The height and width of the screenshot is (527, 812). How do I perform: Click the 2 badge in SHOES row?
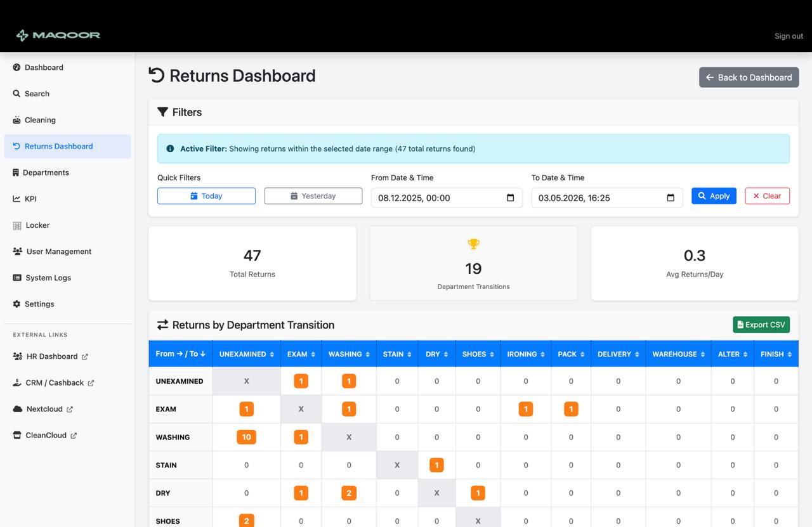246,521
